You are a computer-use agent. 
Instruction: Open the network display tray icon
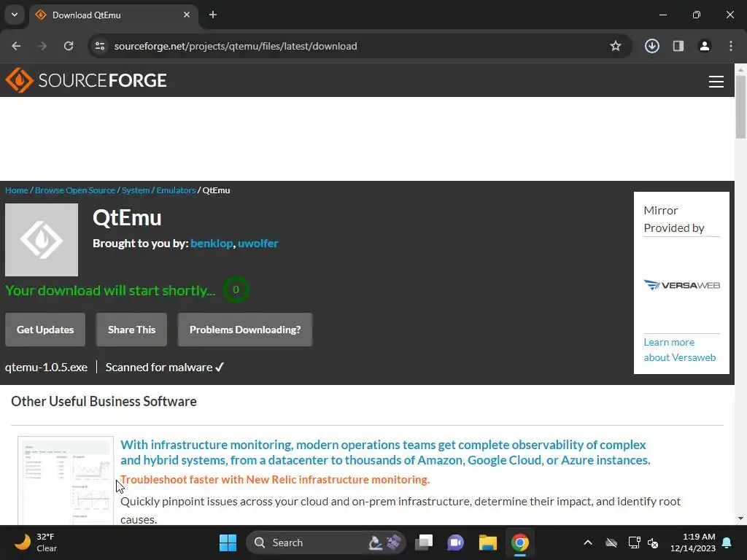click(x=634, y=542)
